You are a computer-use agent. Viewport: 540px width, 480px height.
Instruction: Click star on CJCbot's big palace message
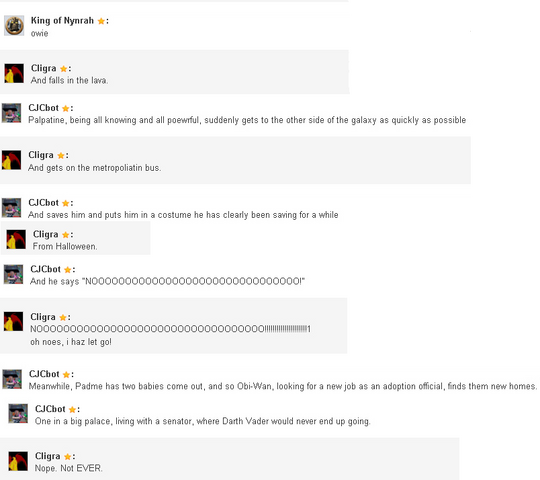point(72,409)
